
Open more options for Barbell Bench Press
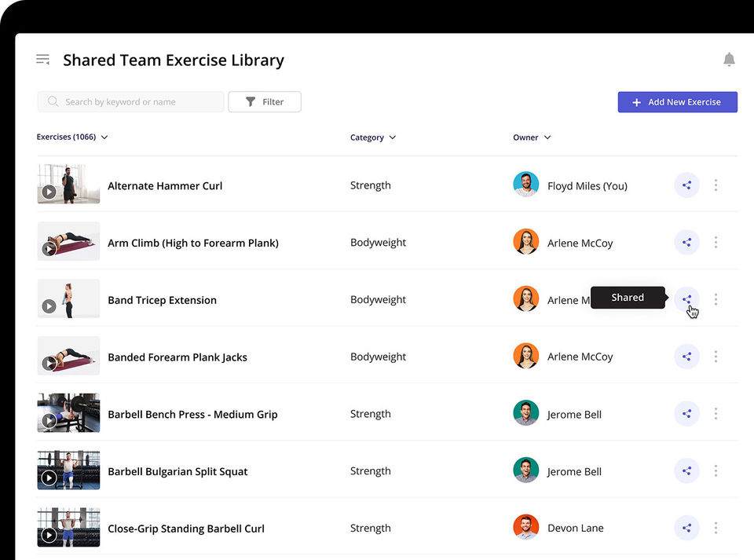pyautogui.click(x=716, y=414)
